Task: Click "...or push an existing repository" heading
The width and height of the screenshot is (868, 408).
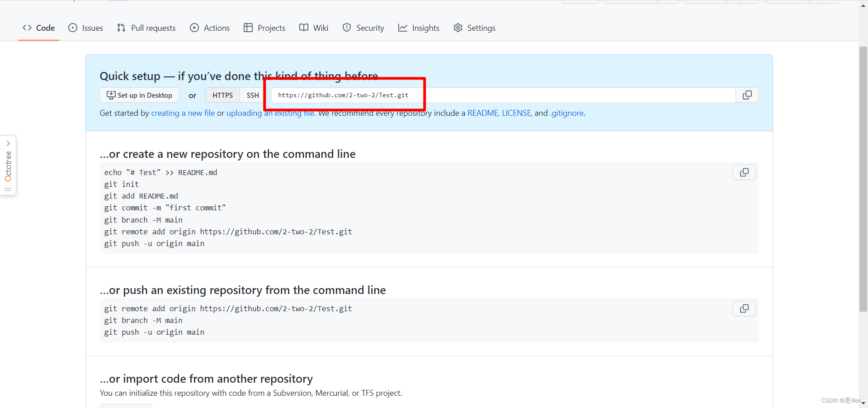Action: pyautogui.click(x=243, y=290)
